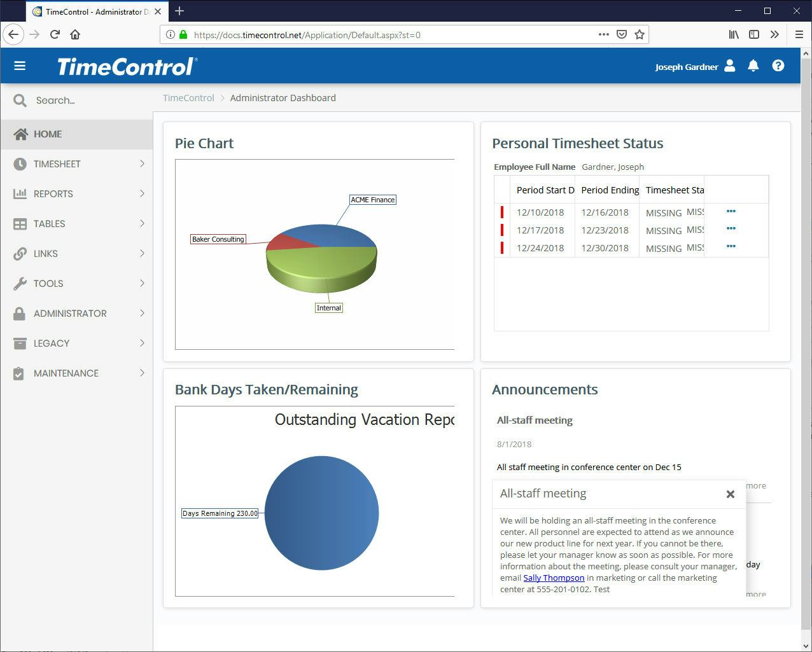Select the Reports icon in the sidebar
This screenshot has width=812, height=652.
click(x=20, y=194)
